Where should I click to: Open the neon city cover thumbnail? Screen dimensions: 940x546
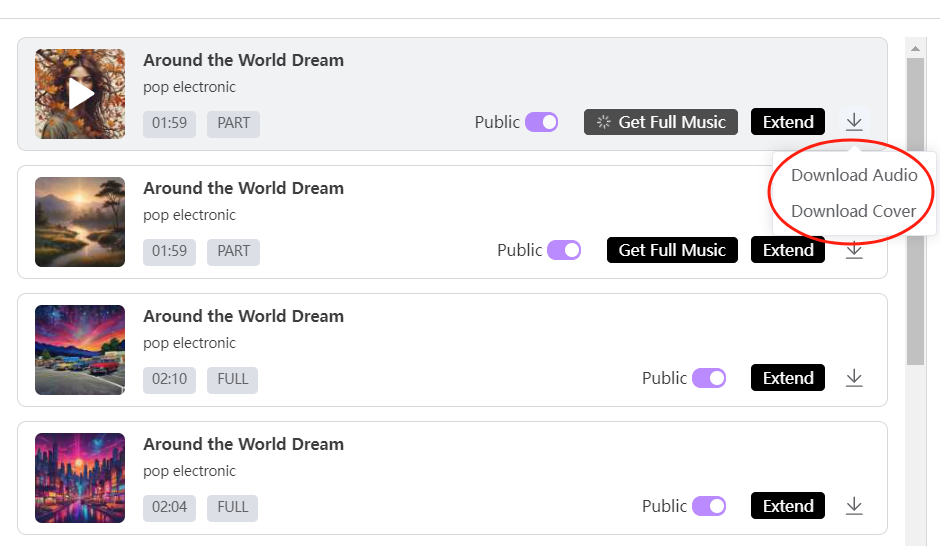click(x=80, y=478)
